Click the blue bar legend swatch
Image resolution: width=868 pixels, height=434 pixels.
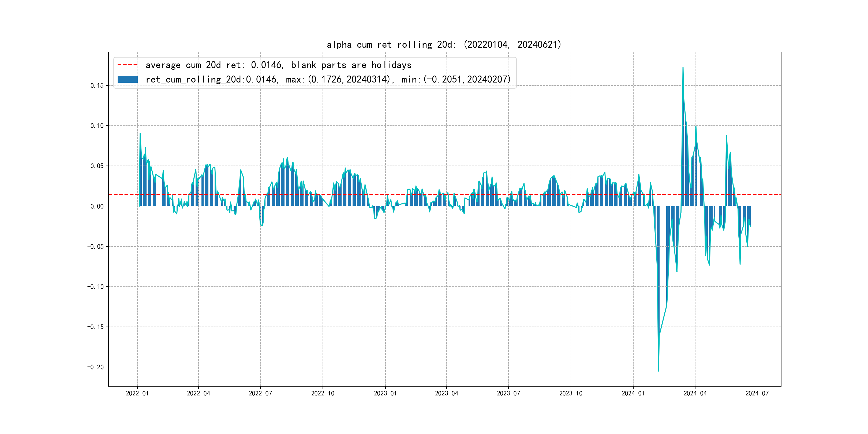127,80
